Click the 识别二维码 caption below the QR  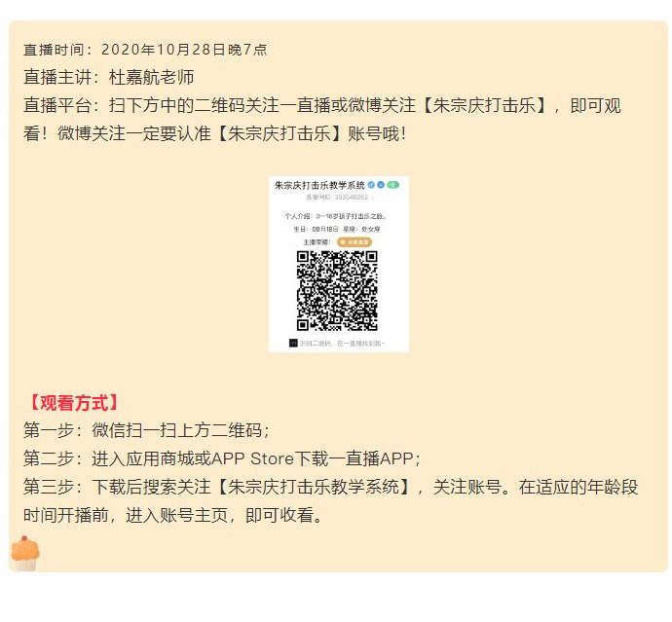342,344
